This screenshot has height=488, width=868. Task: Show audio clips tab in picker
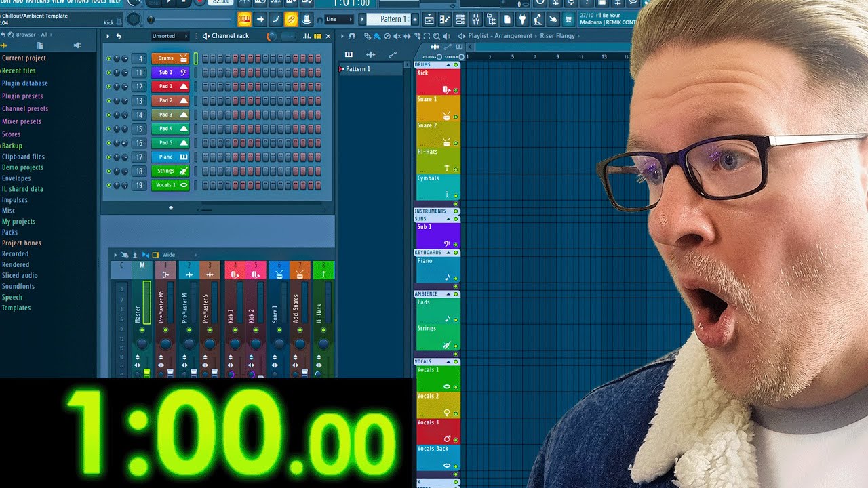pyautogui.click(x=370, y=54)
